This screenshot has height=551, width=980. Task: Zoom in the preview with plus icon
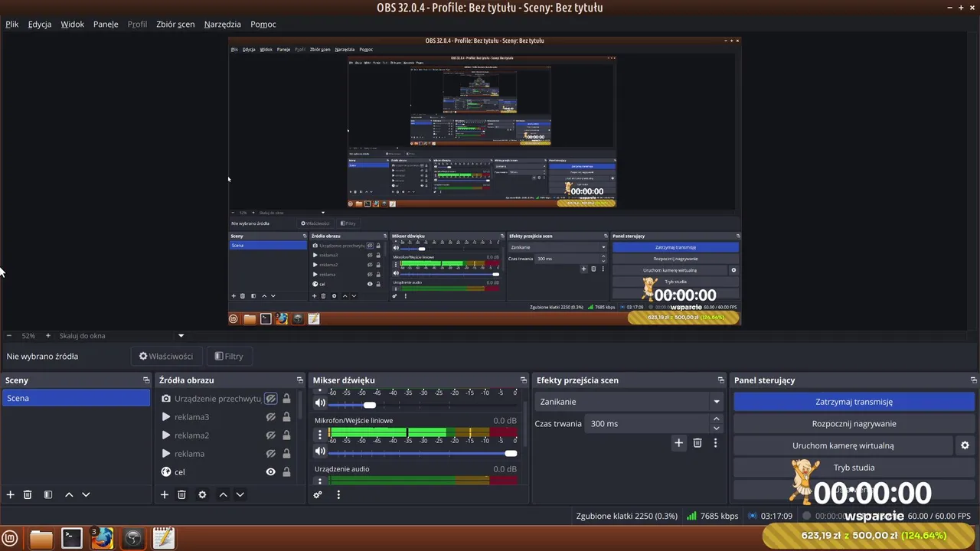(47, 336)
